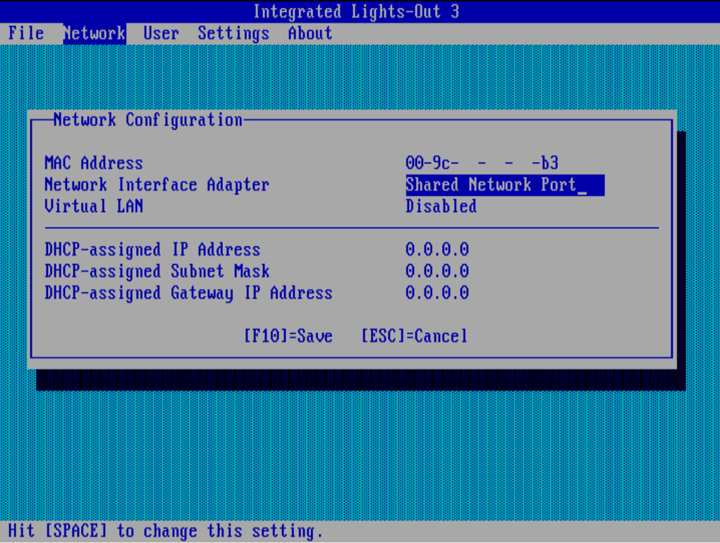This screenshot has height=543, width=720.
Task: Select the Shared Network Port value field
Action: (505, 185)
